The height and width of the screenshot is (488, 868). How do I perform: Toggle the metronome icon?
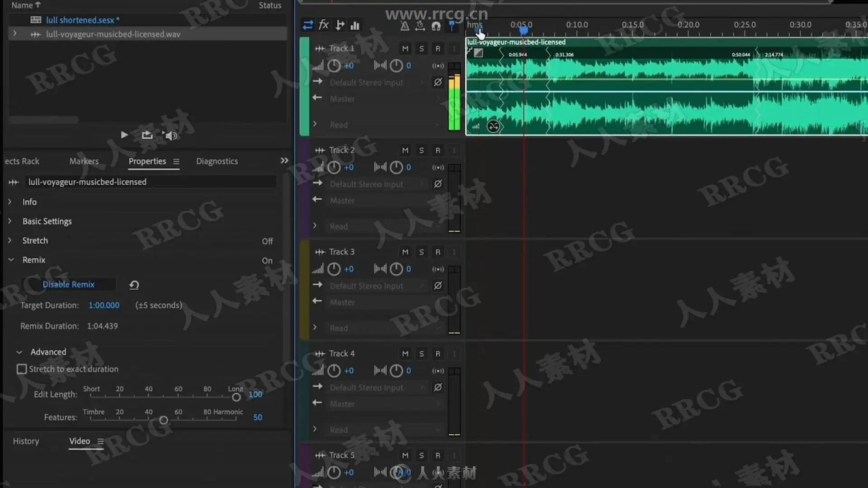[x=405, y=26]
